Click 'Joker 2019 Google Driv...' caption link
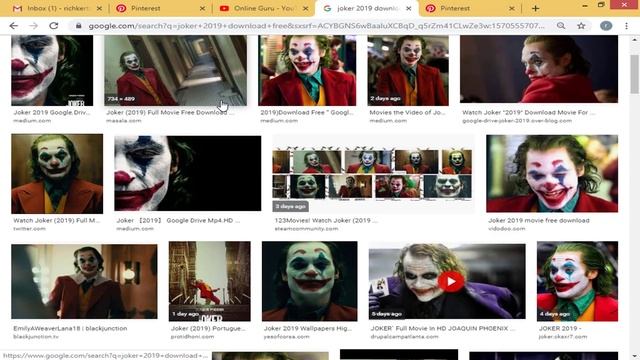Image resolution: width=640 pixels, height=360 pixels. tap(51, 112)
